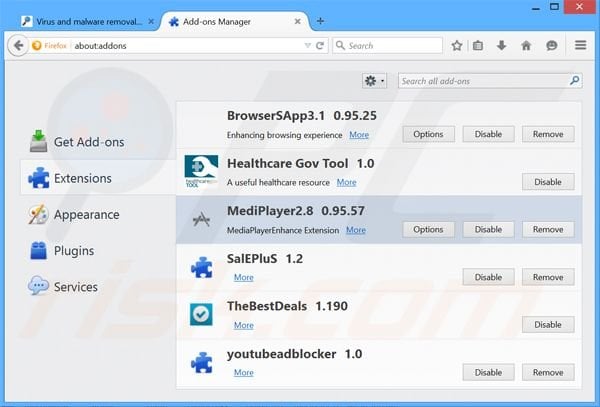This screenshot has height=407, width=600.
Task: Select the SalEPluS 1.2 title
Action: (x=265, y=259)
